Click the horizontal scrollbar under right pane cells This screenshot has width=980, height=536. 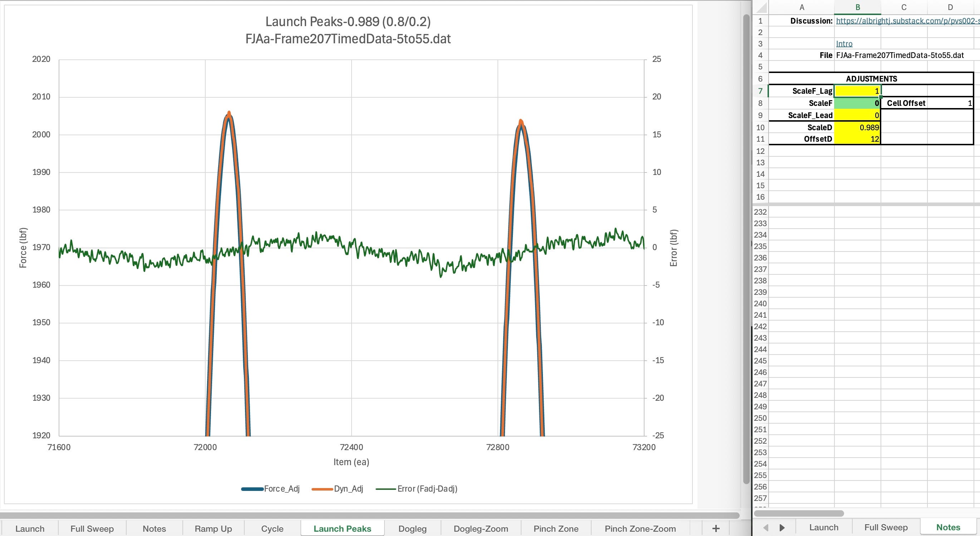799,513
